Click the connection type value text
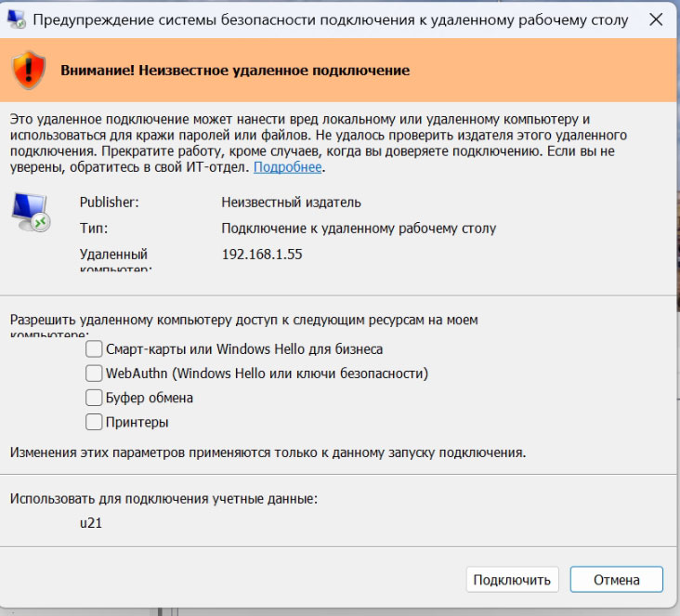The image size is (680, 616). coord(359,228)
